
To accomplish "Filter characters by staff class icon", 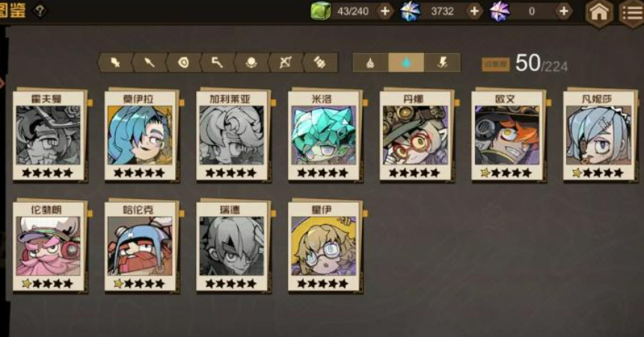I will point(218,62).
